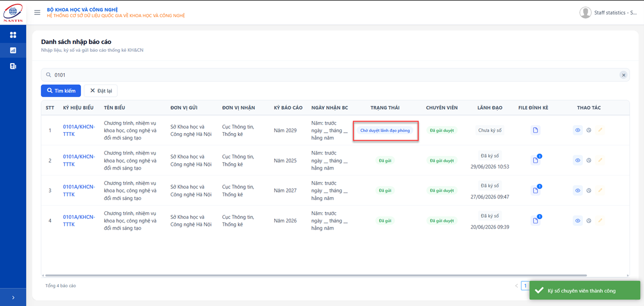This screenshot has height=306, width=644.
Task: Edit the Năm 2027 report with pencil icon
Action: pos(600,190)
